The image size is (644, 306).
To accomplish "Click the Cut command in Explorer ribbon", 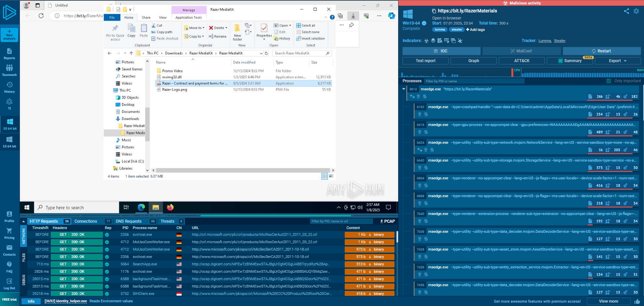I will click(157, 26).
